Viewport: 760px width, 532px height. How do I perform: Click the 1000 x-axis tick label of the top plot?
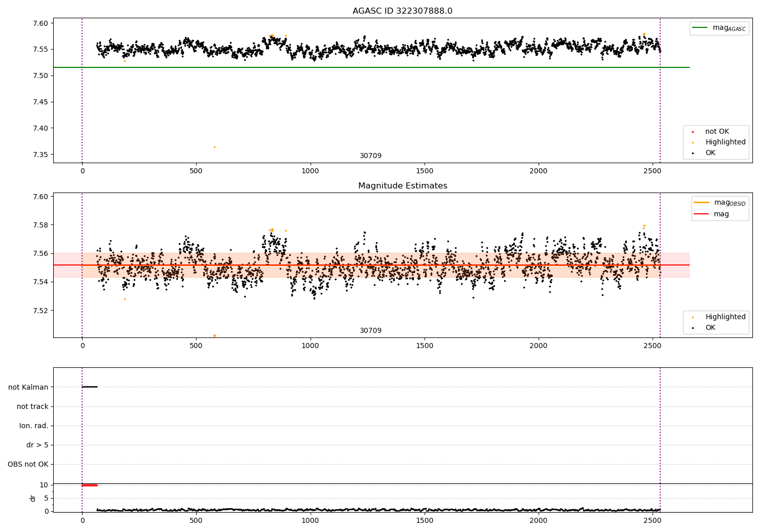[x=310, y=171]
